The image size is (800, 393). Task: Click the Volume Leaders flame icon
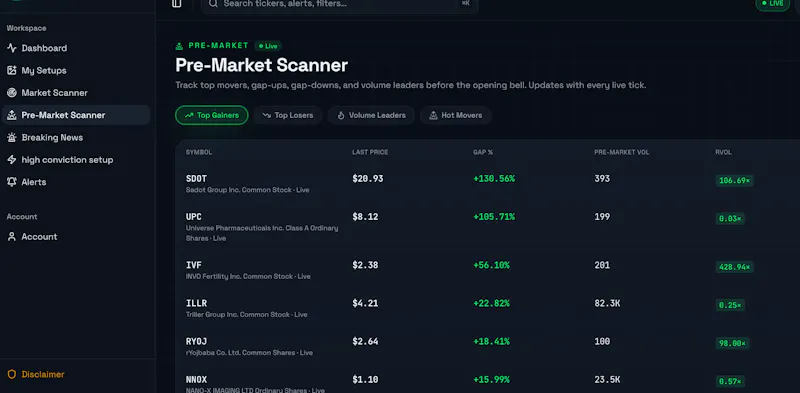point(341,115)
